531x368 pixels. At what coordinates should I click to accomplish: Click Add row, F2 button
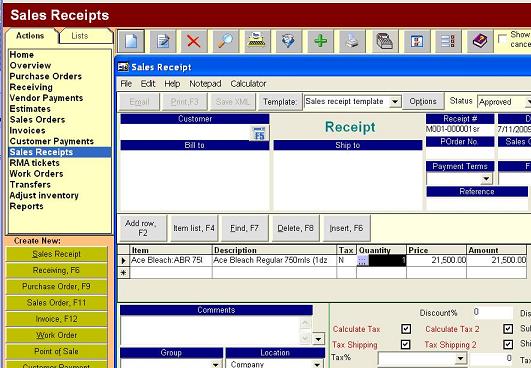tap(142, 228)
